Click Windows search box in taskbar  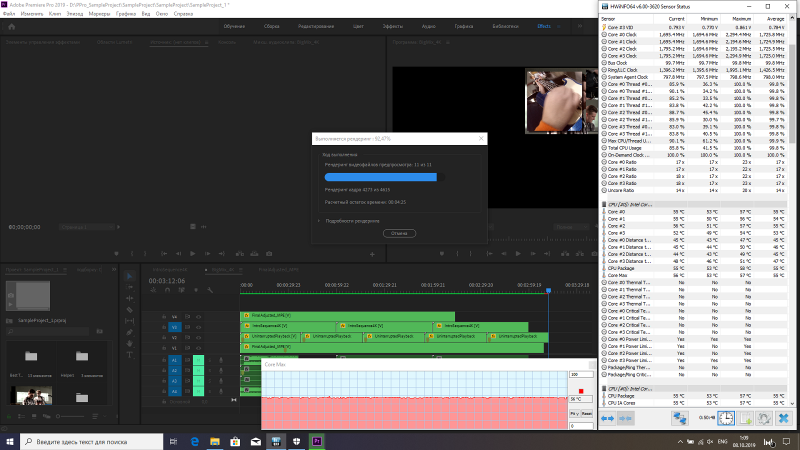click(92, 441)
